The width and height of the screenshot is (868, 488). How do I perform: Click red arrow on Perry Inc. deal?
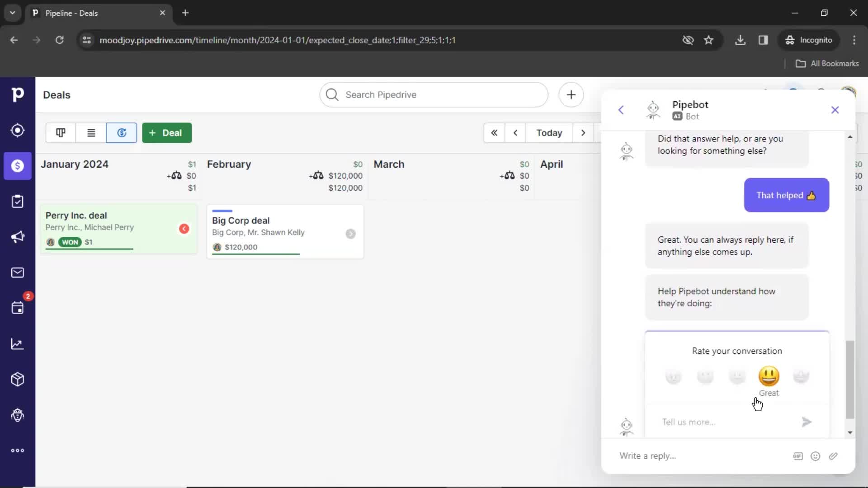click(x=184, y=229)
